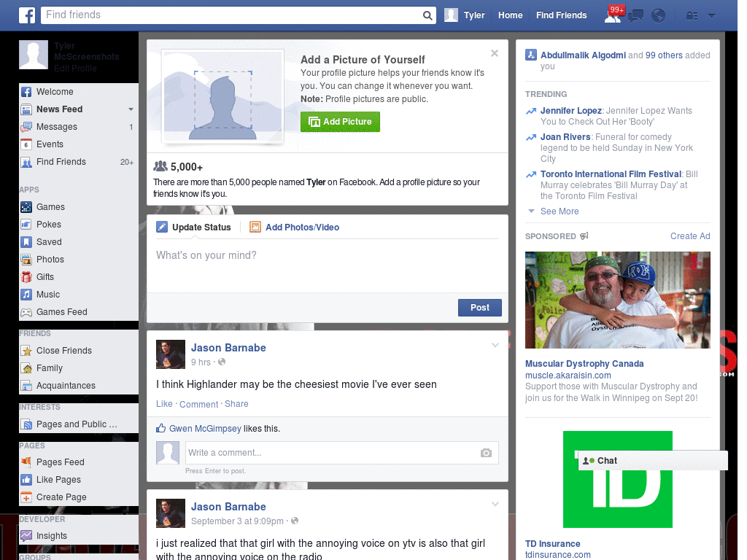Open Jason Barnabe 9 hrs post options chevron
This screenshot has height=560, width=747.
click(495, 345)
